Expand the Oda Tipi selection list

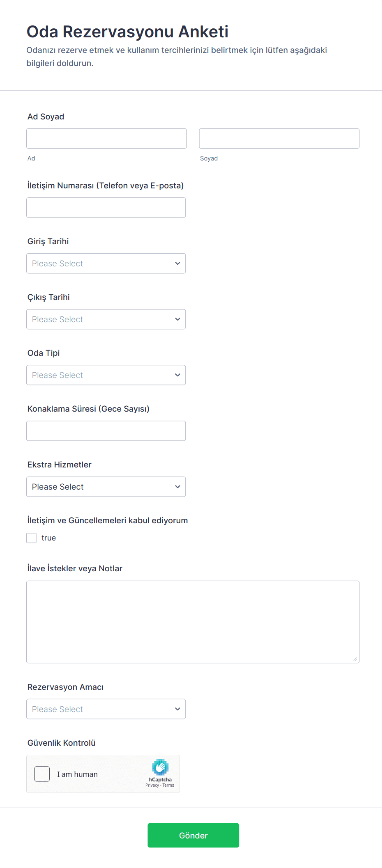click(106, 375)
